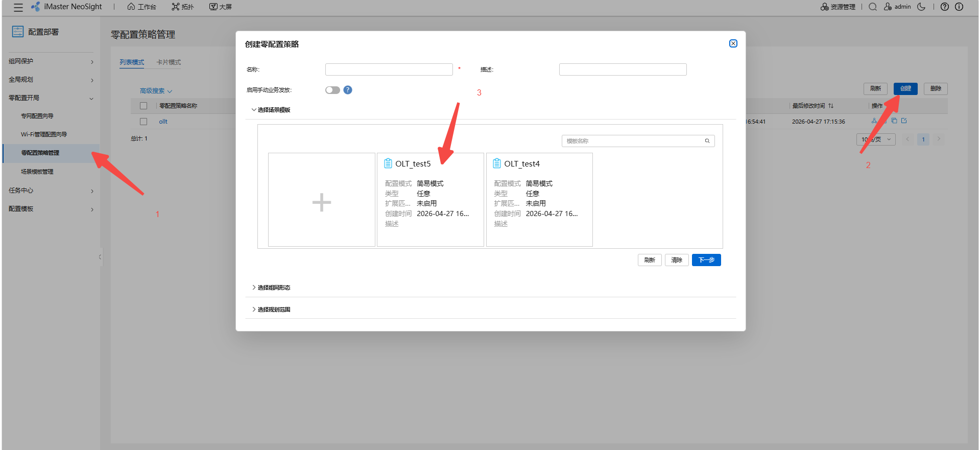Open the about info icon
Image resolution: width=980 pixels, height=450 pixels.
959,7
